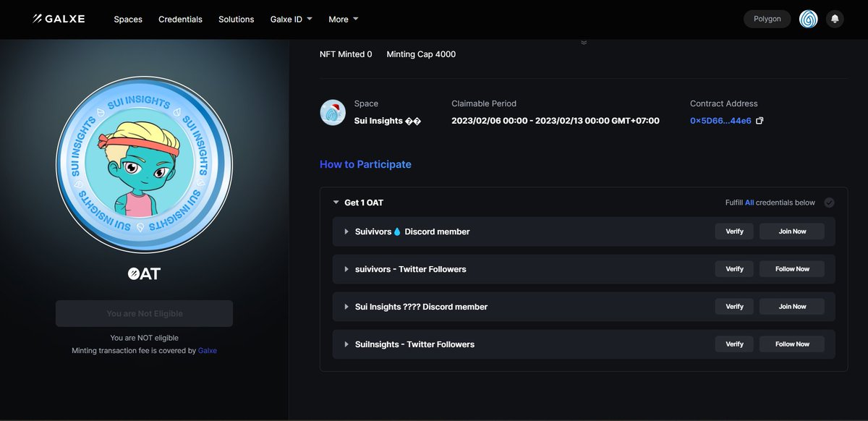Click the Sui Insights OAT badge image
Image resolution: width=868 pixels, height=421 pixels.
point(144,163)
